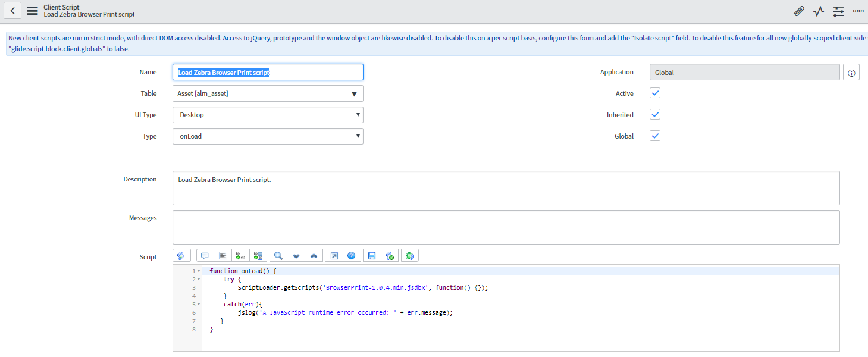Click the 'Client Script' header title
The width and height of the screenshot is (868, 357).
(x=61, y=7)
